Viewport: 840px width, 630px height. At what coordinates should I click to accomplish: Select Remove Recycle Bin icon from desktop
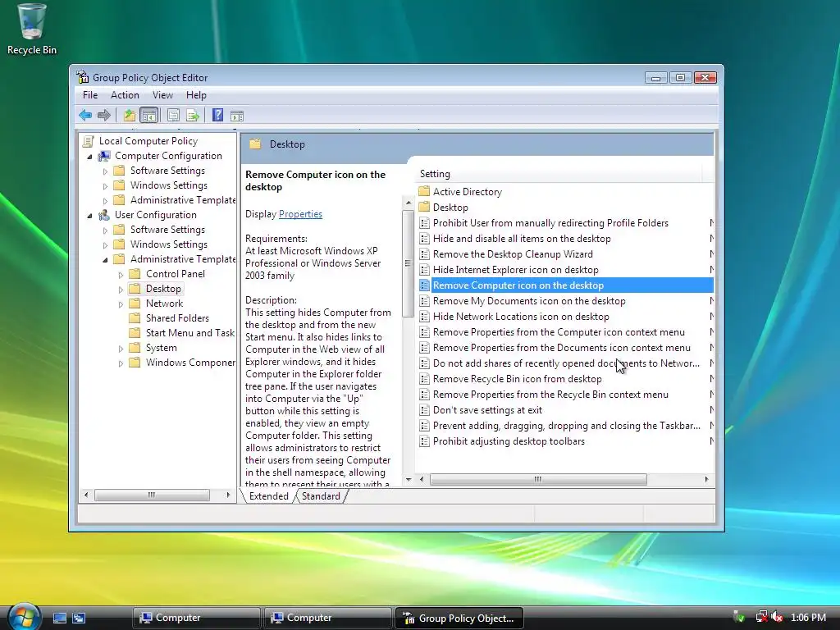517,379
